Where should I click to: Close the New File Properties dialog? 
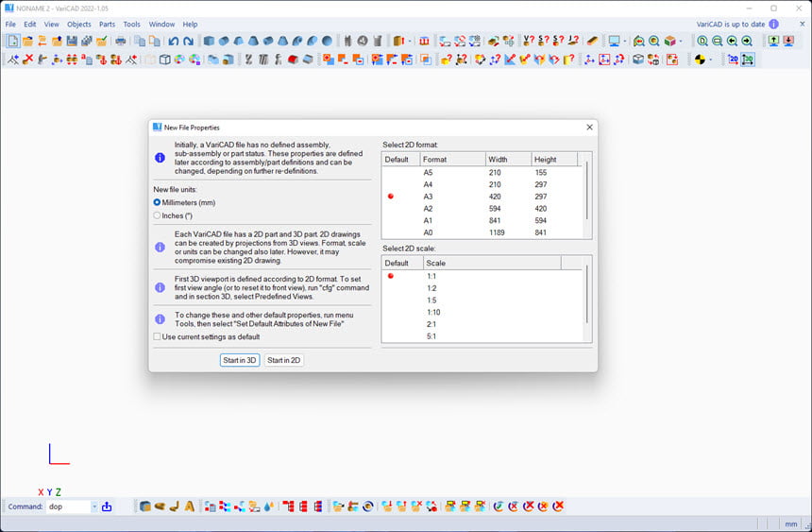point(589,127)
